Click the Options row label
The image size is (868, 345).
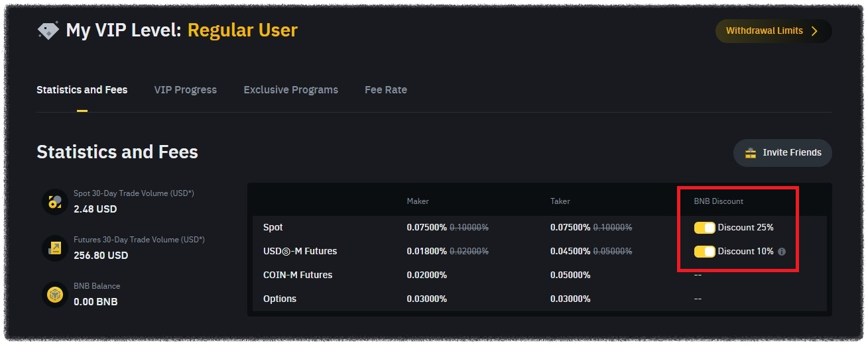tap(280, 299)
